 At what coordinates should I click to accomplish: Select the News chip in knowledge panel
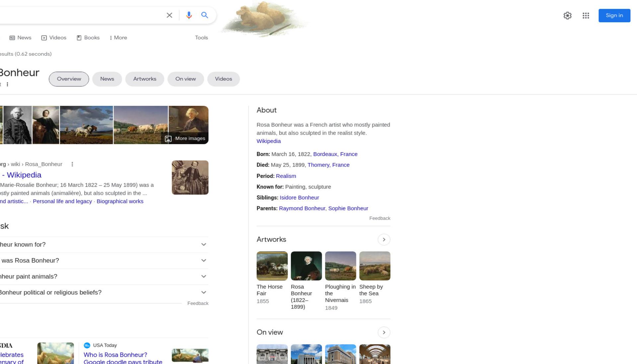click(107, 79)
